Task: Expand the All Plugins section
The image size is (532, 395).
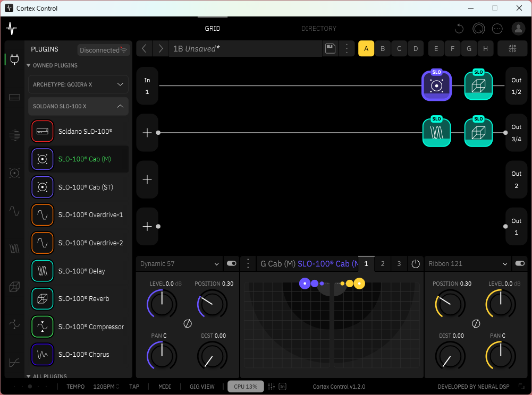Action: tap(47, 376)
